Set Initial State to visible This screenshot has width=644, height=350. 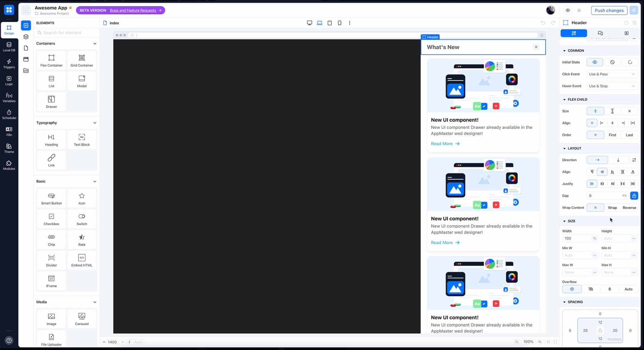click(x=595, y=62)
